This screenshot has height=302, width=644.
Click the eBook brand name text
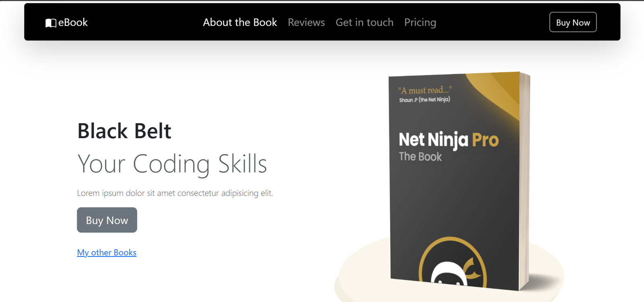(73, 23)
